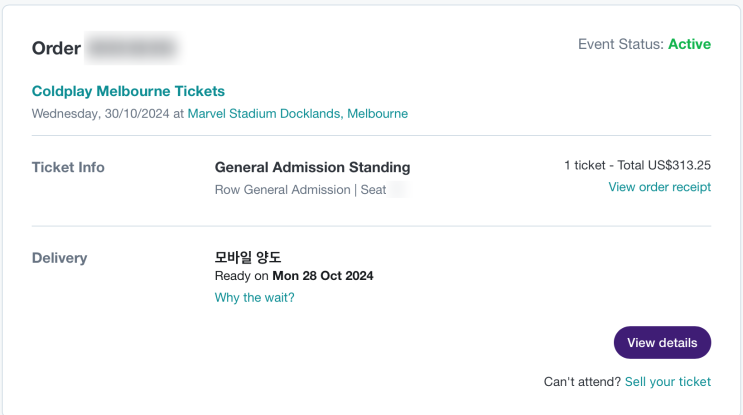Click the Delivery section label

pos(59,258)
